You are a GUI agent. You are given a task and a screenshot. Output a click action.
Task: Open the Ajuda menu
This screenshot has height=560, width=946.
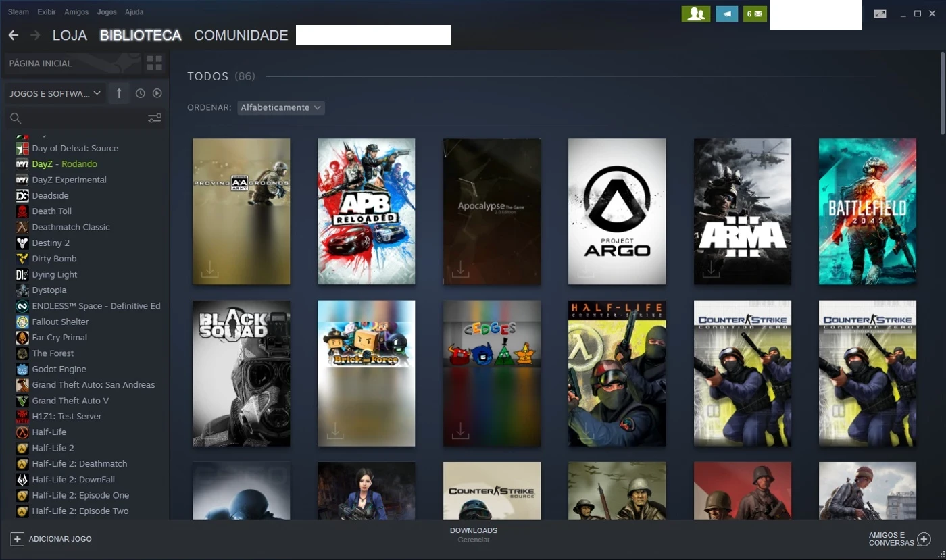134,12
